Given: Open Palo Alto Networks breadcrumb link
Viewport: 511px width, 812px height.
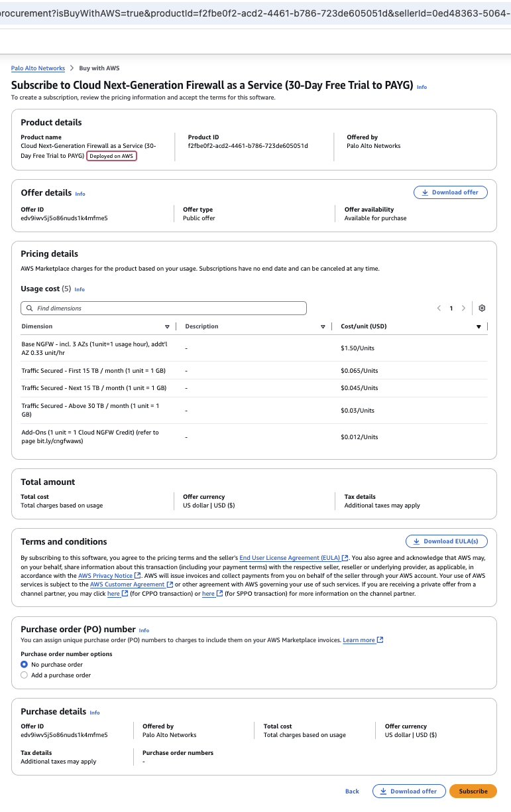Looking at the screenshot, I should 38,68.
